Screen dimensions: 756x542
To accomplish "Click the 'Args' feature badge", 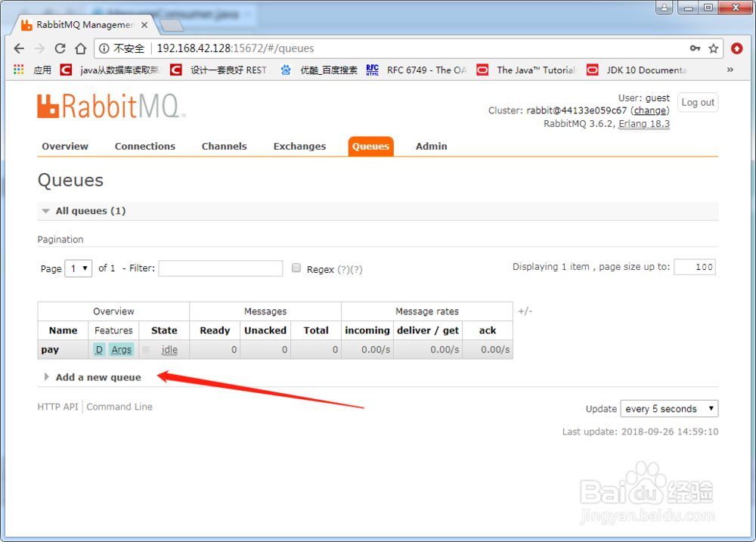I will pos(122,349).
